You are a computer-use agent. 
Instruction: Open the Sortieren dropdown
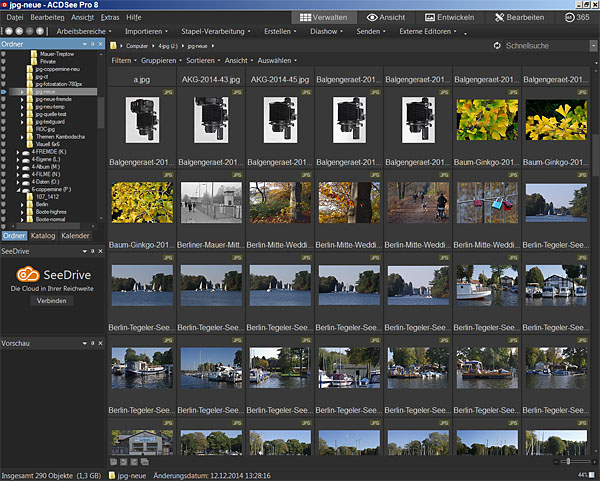pos(203,61)
